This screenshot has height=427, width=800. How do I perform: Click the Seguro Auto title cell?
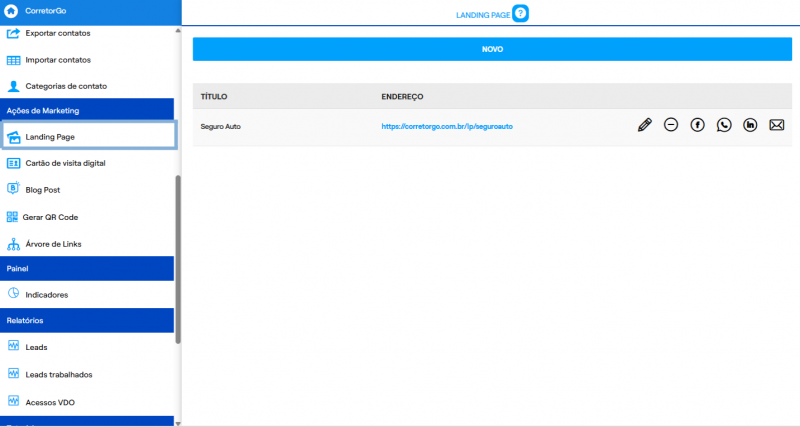[220, 127]
